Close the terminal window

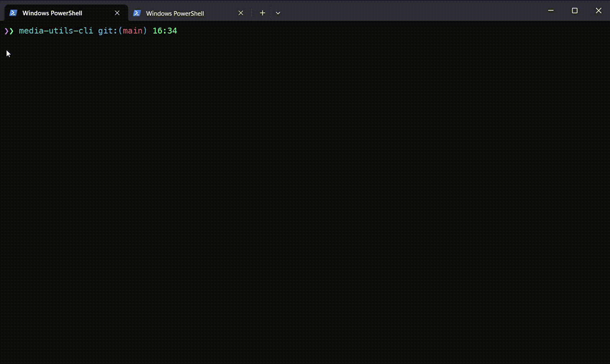click(599, 11)
